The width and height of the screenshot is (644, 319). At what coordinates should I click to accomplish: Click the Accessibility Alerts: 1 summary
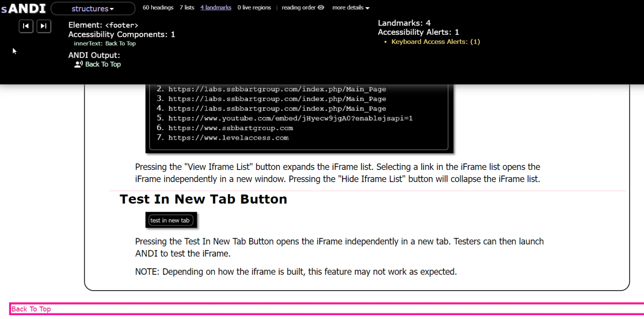click(418, 32)
